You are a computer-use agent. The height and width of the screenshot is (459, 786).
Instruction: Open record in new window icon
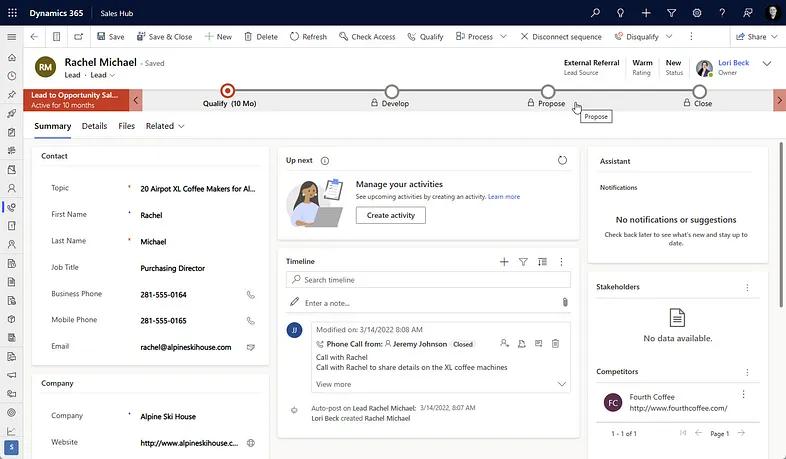(79, 37)
